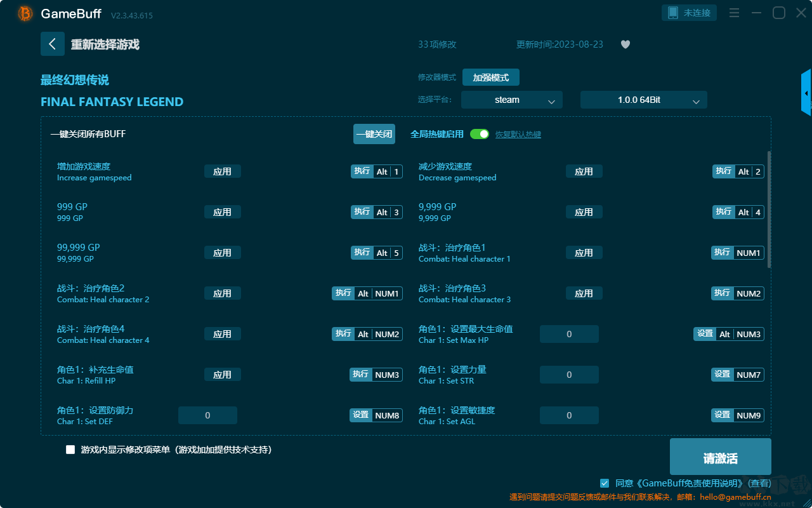Click the 设置 Alt NUM3 hotkey button
The image size is (812, 508).
[729, 334]
